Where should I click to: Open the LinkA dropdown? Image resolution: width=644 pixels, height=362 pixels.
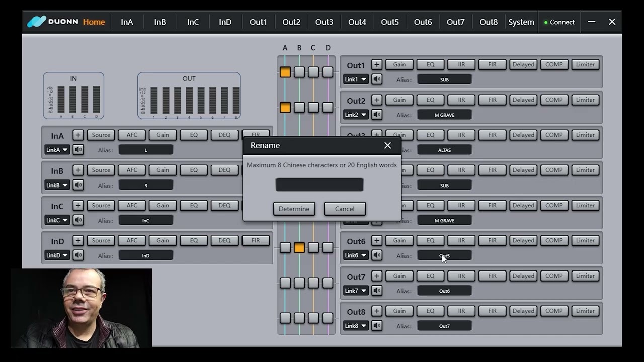pyautogui.click(x=57, y=150)
